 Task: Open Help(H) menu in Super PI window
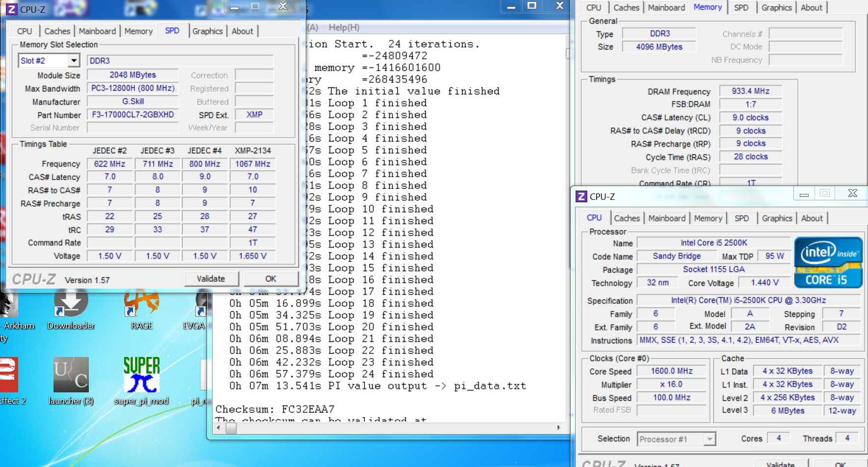344,27
